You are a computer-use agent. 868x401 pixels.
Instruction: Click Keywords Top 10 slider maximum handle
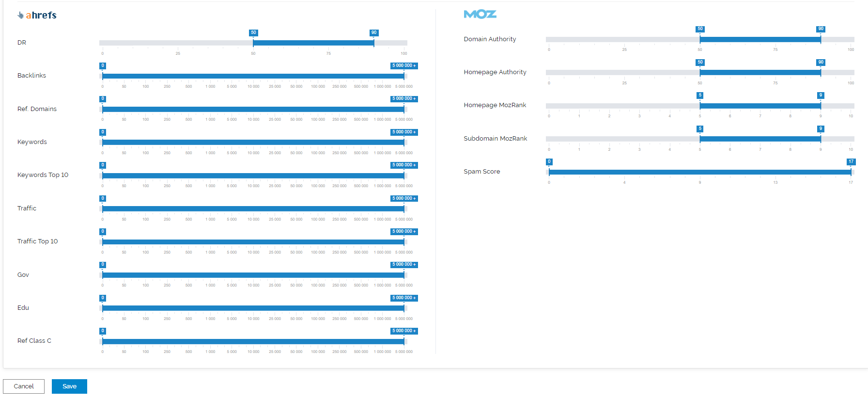pos(404,175)
